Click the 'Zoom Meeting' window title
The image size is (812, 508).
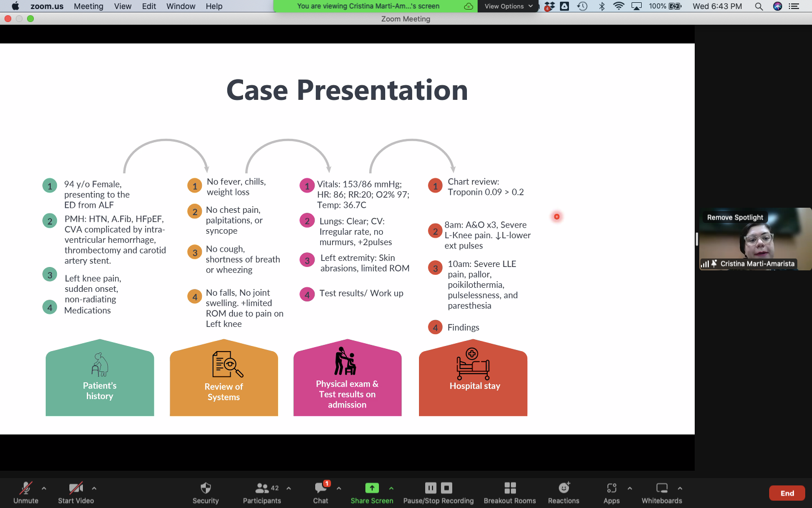[406, 19]
